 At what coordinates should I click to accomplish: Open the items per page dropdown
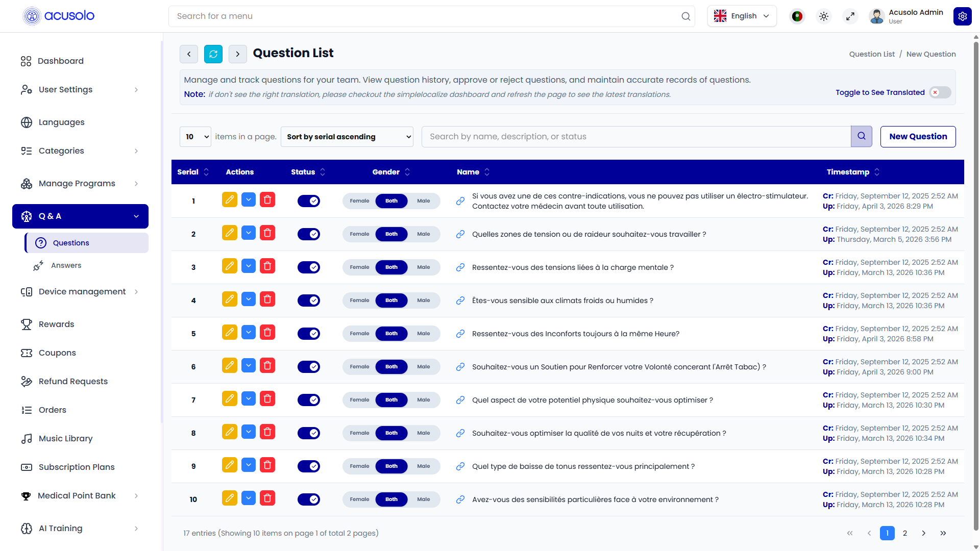[195, 137]
